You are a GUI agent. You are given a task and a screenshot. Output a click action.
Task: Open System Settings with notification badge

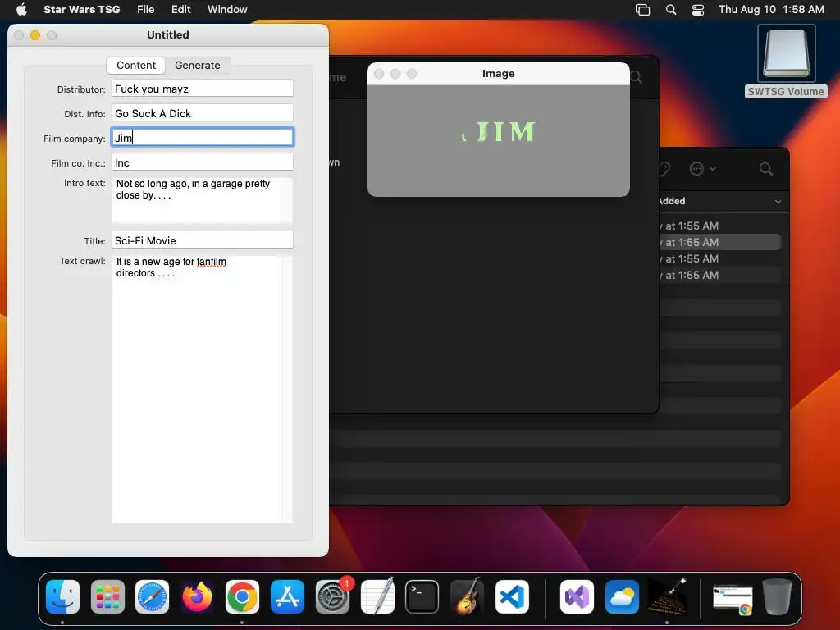(333, 597)
